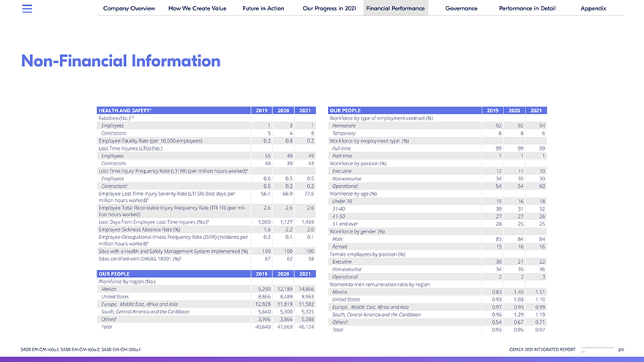
Task: Select the Our Progress in 2021 tab
Action: [329, 8]
